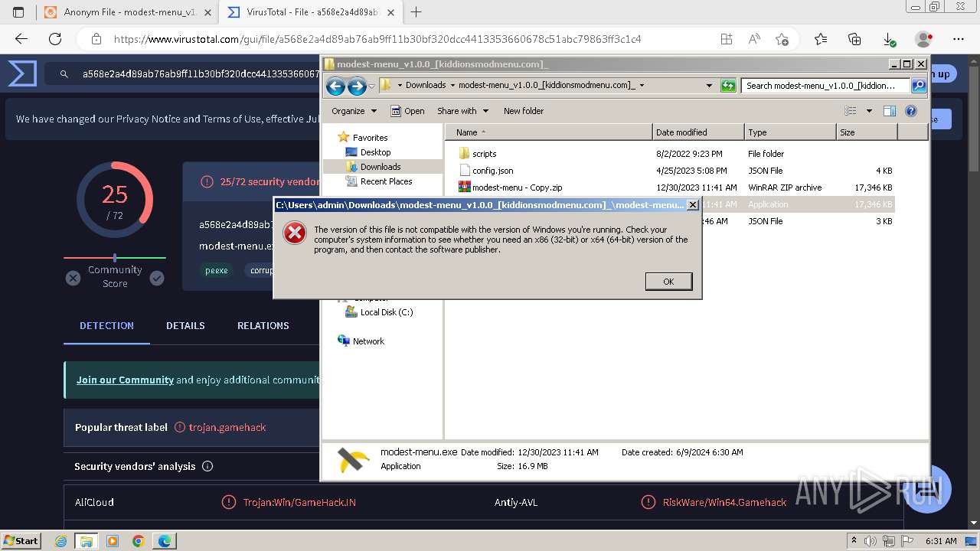Open the address bar history dropdown
Screen dimensions: 980x551
click(709, 86)
